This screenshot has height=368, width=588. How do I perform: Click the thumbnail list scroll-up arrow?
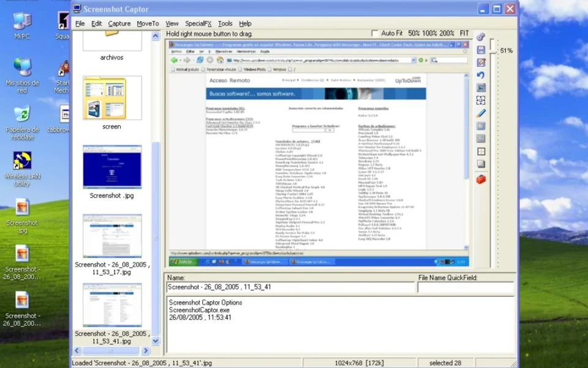click(156, 36)
